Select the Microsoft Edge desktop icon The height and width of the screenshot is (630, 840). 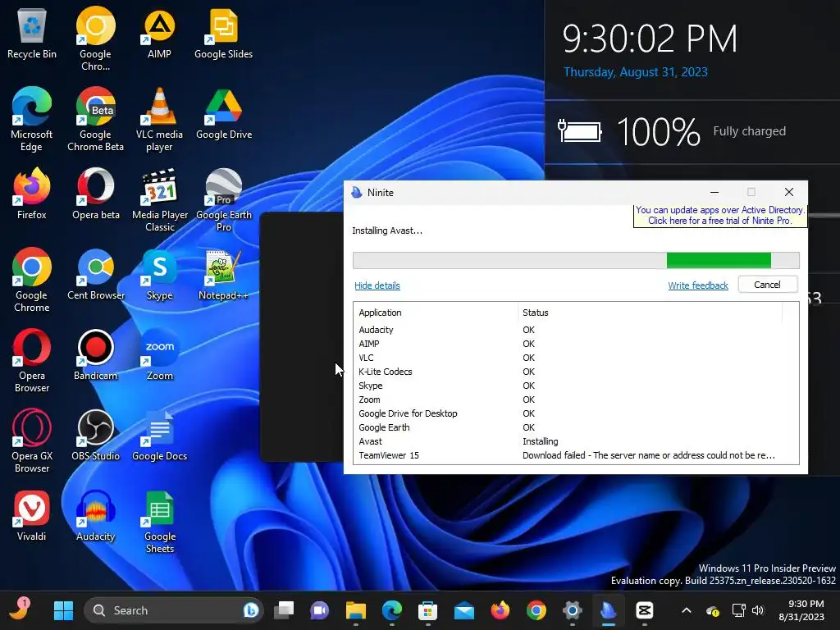click(32, 119)
